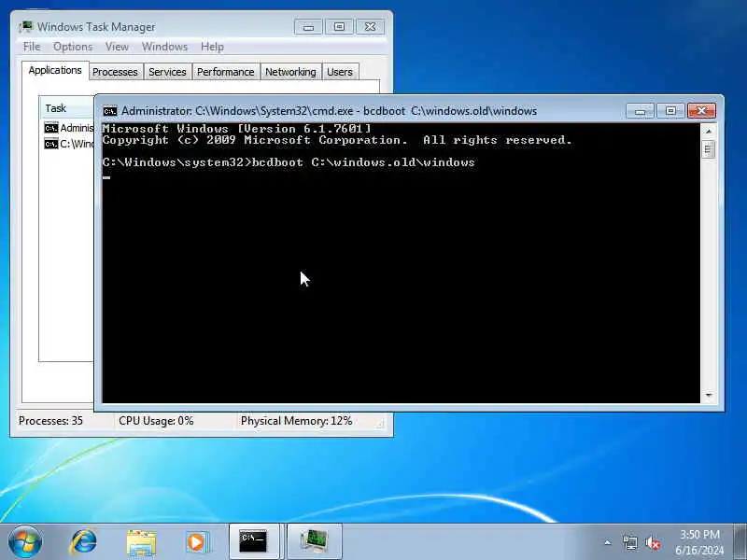Screen dimensions: 747x560
Task: Click the Show Desktop strip
Action: point(740,542)
